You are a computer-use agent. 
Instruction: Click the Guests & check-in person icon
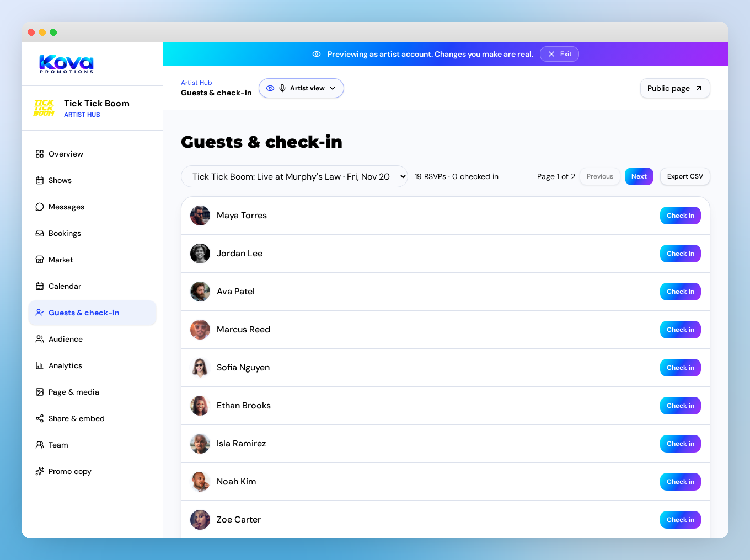[x=40, y=313]
